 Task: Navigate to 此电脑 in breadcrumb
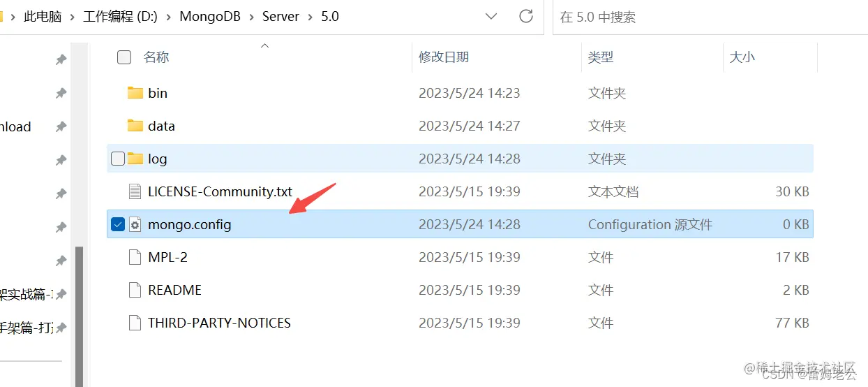(x=43, y=16)
